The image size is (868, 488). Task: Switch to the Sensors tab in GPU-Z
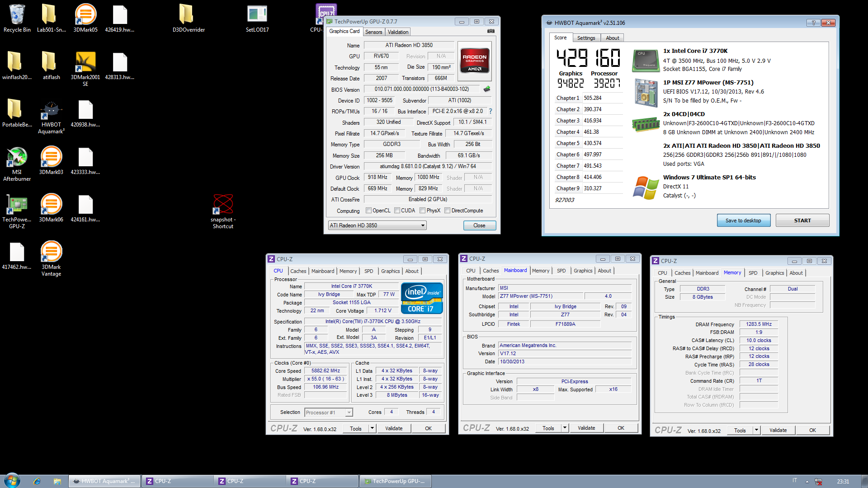(374, 32)
